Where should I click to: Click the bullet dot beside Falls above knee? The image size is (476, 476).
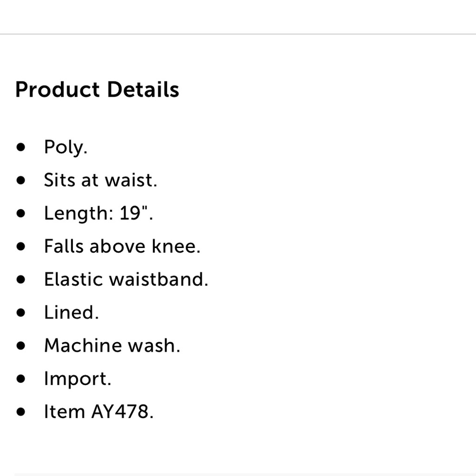(20, 247)
